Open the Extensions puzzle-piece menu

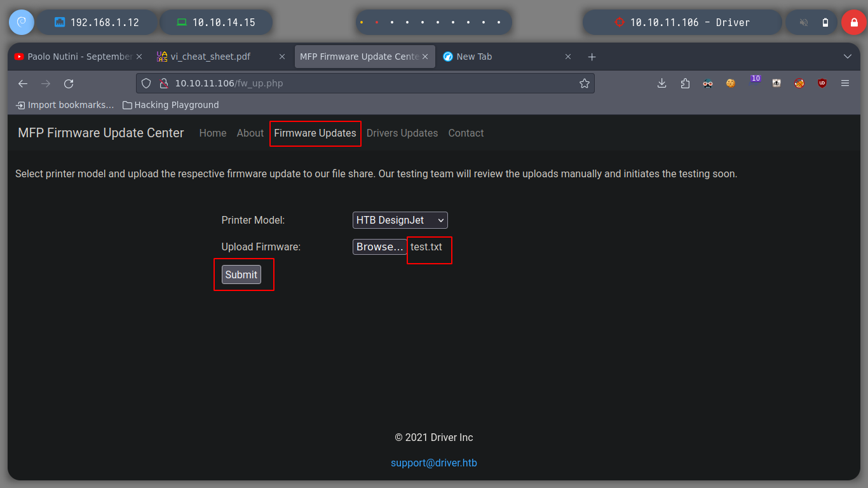click(685, 83)
